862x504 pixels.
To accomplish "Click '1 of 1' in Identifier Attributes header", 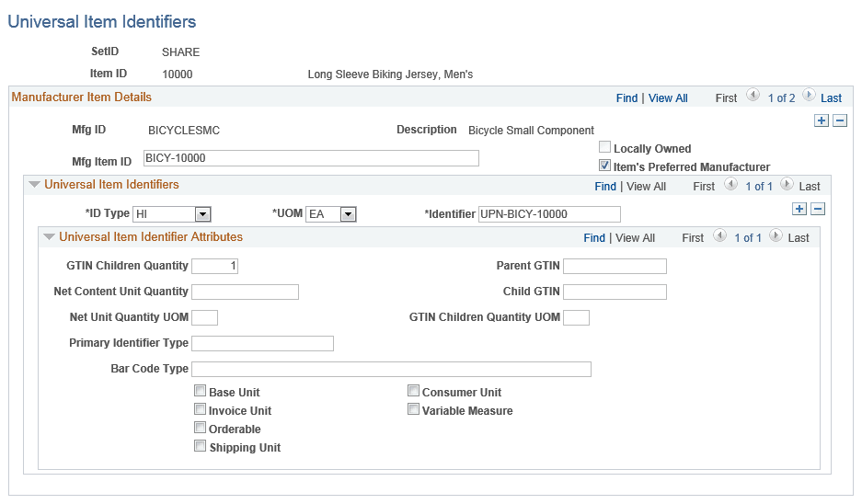I will tap(748, 238).
